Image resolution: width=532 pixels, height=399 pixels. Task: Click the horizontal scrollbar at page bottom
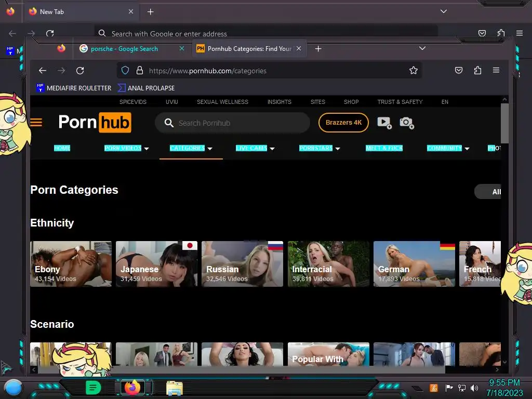pyautogui.click(x=241, y=369)
